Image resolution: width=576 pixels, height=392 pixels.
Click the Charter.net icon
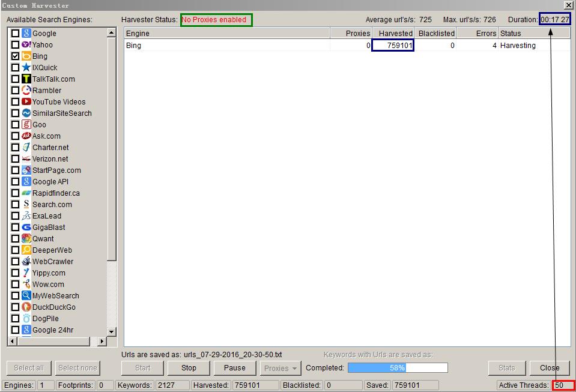coord(26,147)
